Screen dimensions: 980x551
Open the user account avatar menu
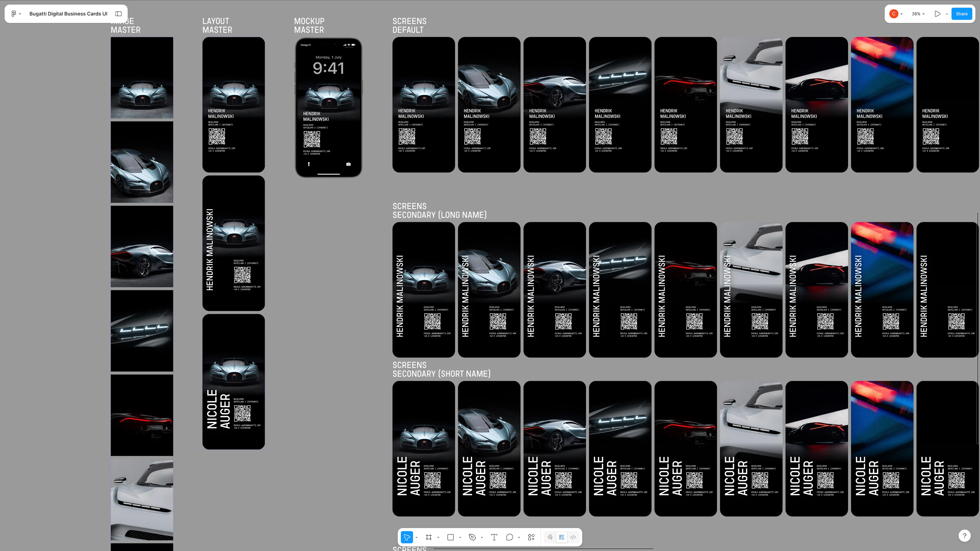[x=894, y=14]
